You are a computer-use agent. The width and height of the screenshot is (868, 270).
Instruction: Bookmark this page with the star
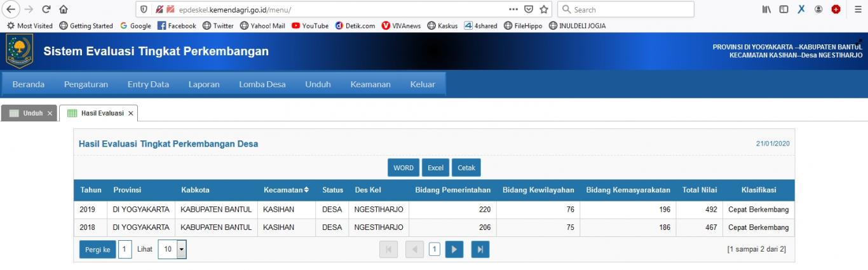[x=545, y=10]
